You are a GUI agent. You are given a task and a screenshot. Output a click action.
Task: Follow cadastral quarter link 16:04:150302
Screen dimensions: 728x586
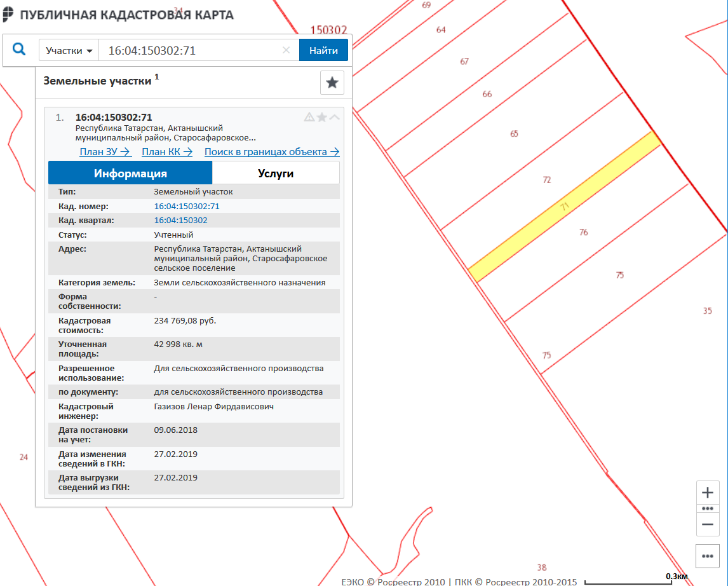pos(180,220)
